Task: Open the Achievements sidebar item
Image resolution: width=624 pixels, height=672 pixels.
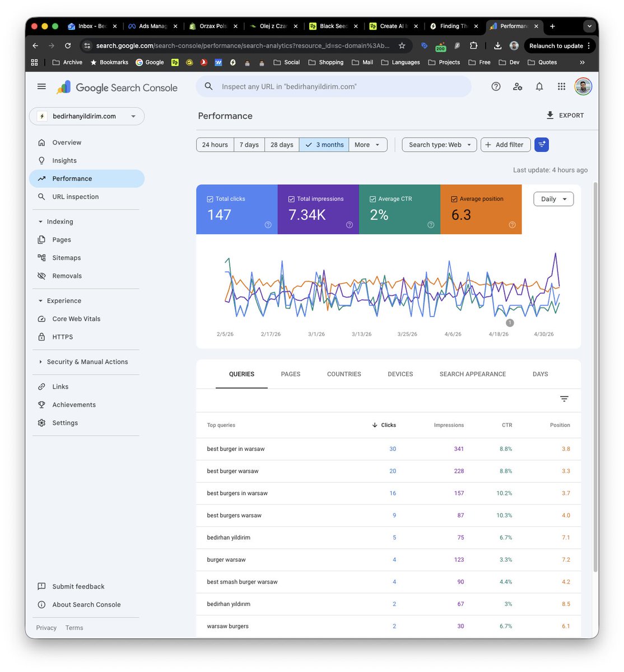Action: 87,404
